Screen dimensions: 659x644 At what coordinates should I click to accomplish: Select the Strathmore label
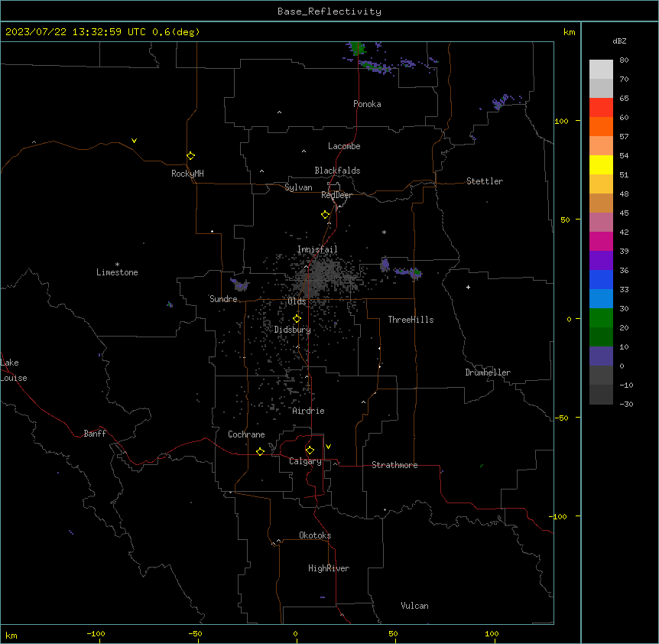click(394, 465)
